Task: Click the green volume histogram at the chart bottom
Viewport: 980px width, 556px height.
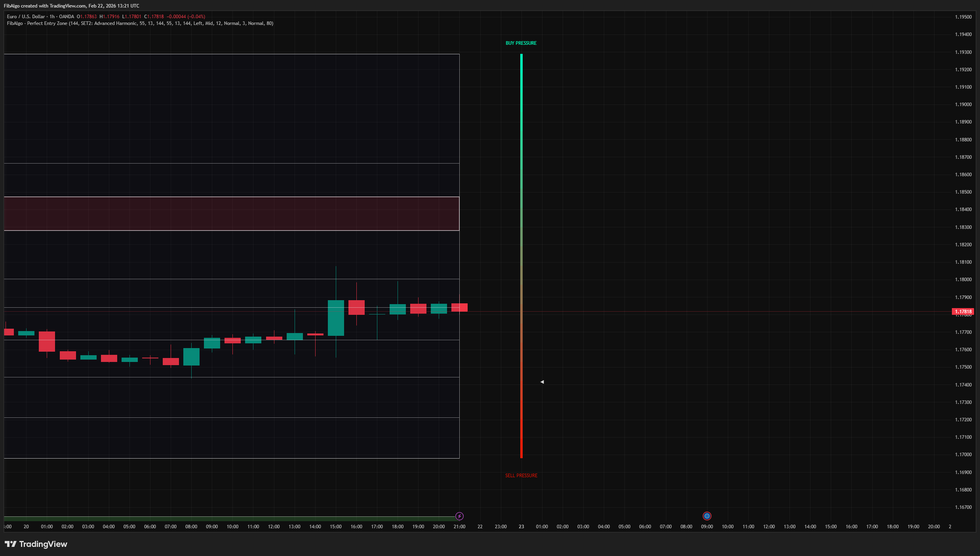Action: (x=230, y=518)
